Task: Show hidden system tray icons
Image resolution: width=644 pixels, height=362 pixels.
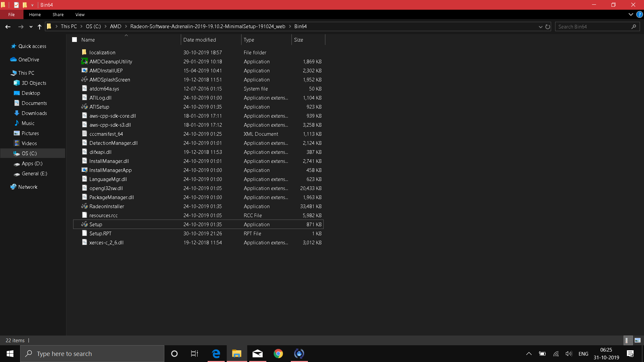Action: pos(529,354)
